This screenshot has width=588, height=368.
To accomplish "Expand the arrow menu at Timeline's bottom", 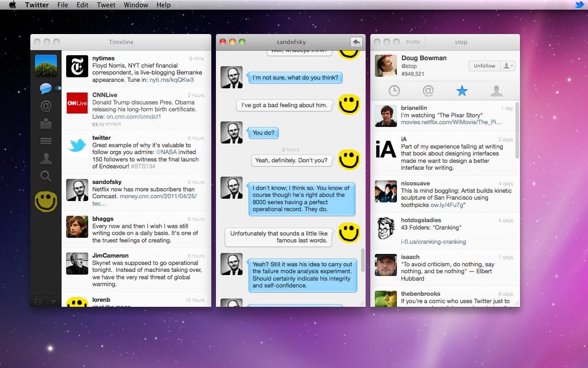I will (x=54, y=301).
